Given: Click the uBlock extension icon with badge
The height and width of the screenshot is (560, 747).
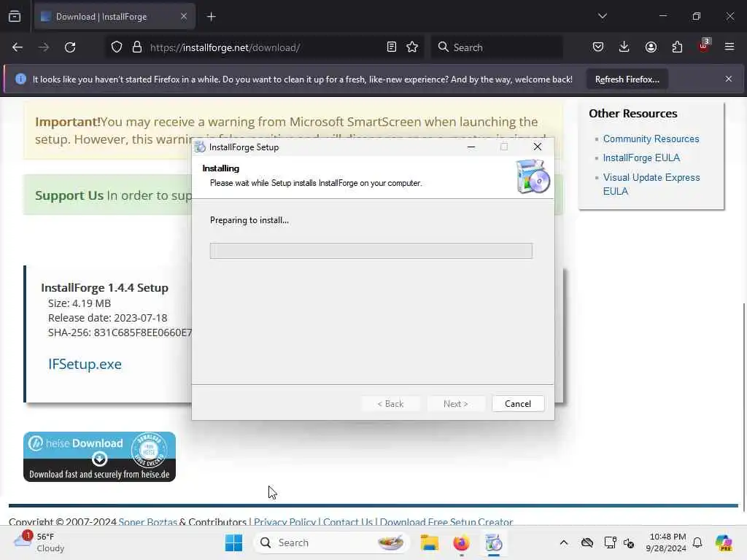Looking at the screenshot, I should (x=704, y=46).
